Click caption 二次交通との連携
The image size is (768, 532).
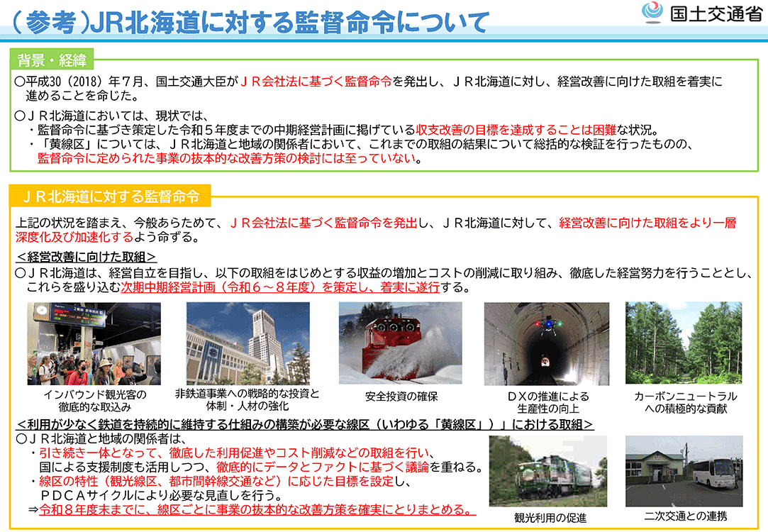tap(686, 516)
